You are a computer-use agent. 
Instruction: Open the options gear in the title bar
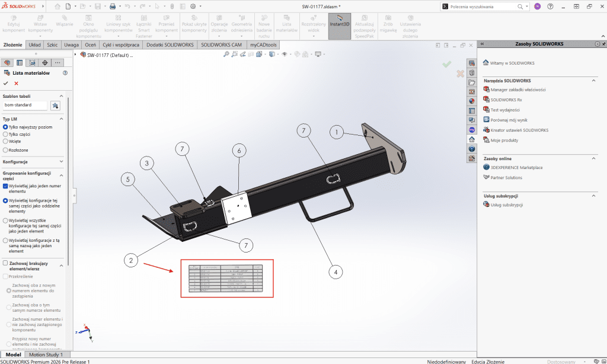193,6
